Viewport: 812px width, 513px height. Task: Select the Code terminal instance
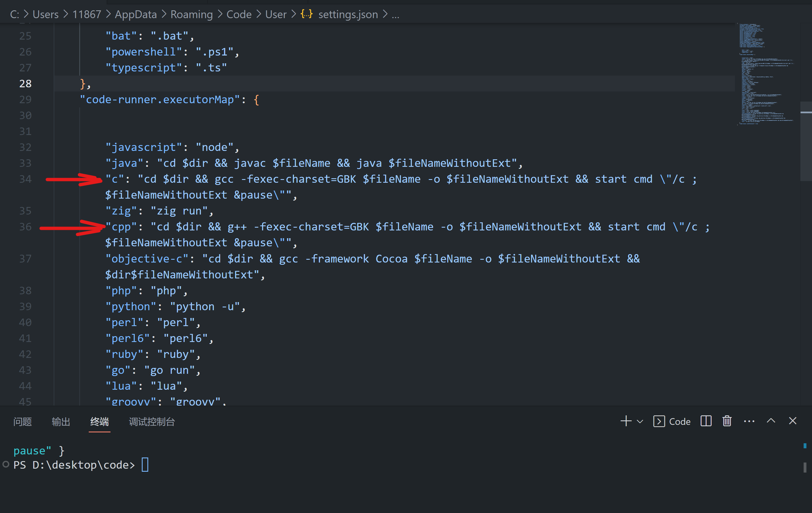tap(672, 422)
